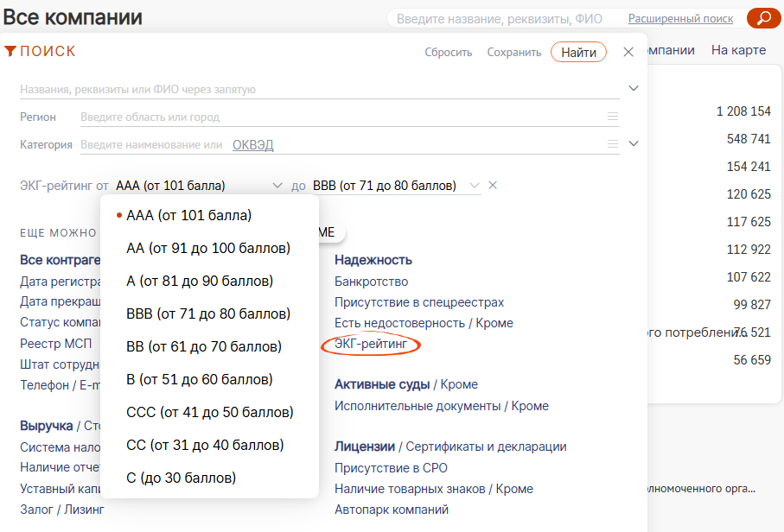Open Есть недостоверность filter

(x=399, y=323)
